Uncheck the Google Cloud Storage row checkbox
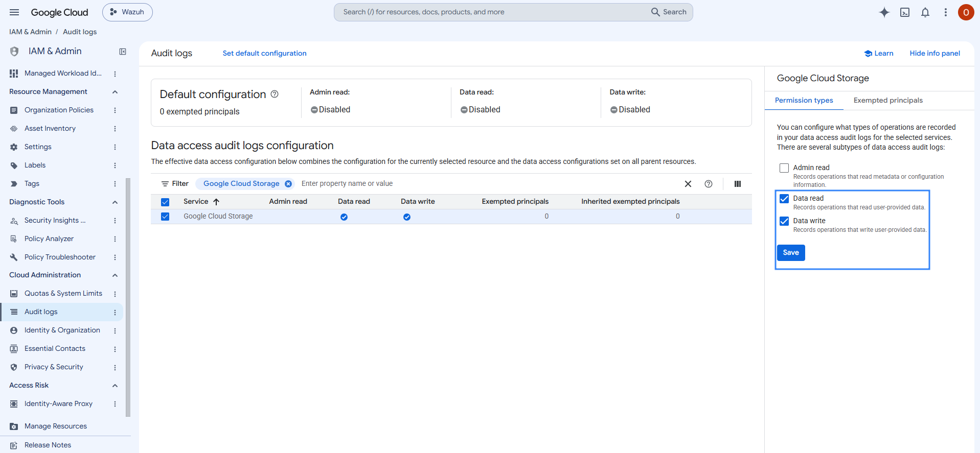Image resolution: width=980 pixels, height=453 pixels. point(165,217)
